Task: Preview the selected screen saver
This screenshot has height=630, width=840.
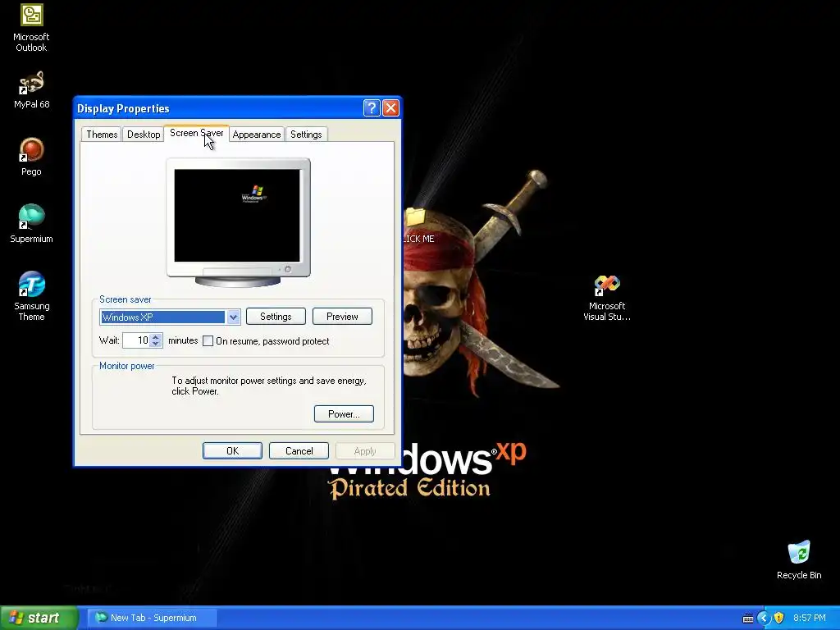Action: [x=342, y=317]
